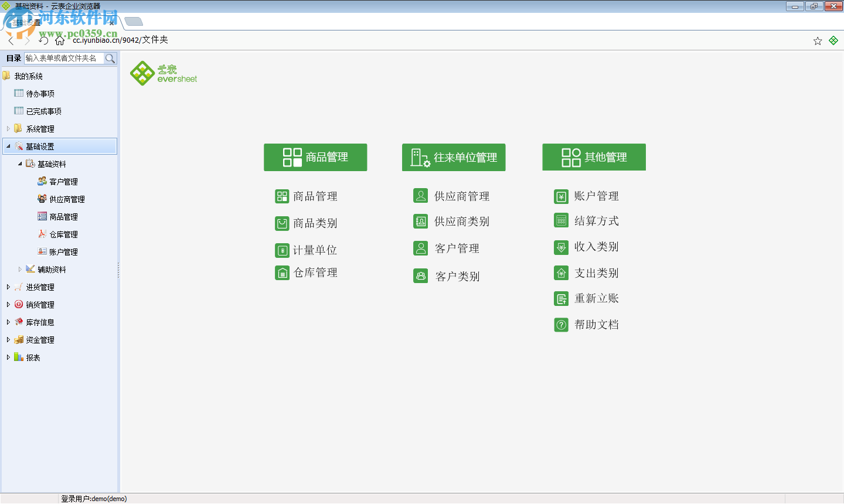Expand the 销货管理 tree node
The height and width of the screenshot is (504, 844).
[x=8, y=304]
